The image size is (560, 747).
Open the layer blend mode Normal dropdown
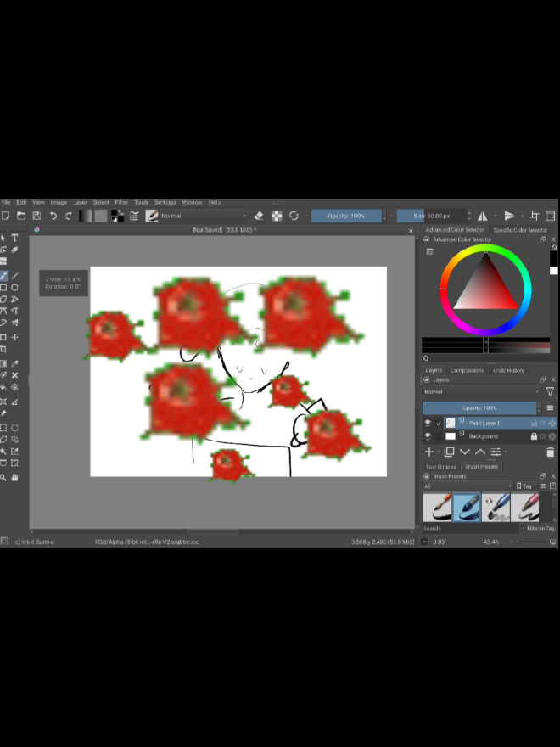click(x=481, y=391)
